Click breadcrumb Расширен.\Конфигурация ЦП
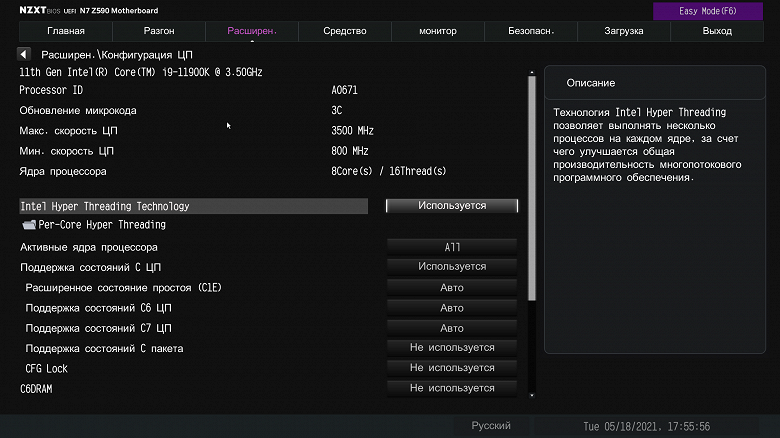The width and height of the screenshot is (780, 438). click(117, 55)
